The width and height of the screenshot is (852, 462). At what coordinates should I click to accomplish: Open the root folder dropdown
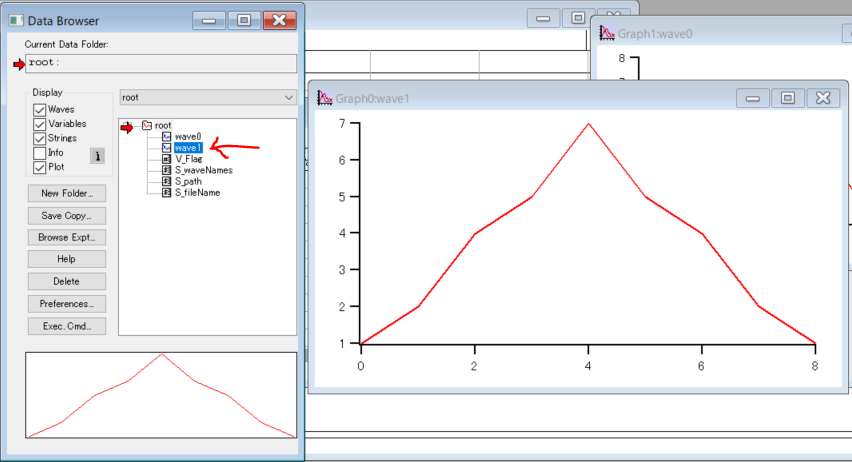coord(207,98)
